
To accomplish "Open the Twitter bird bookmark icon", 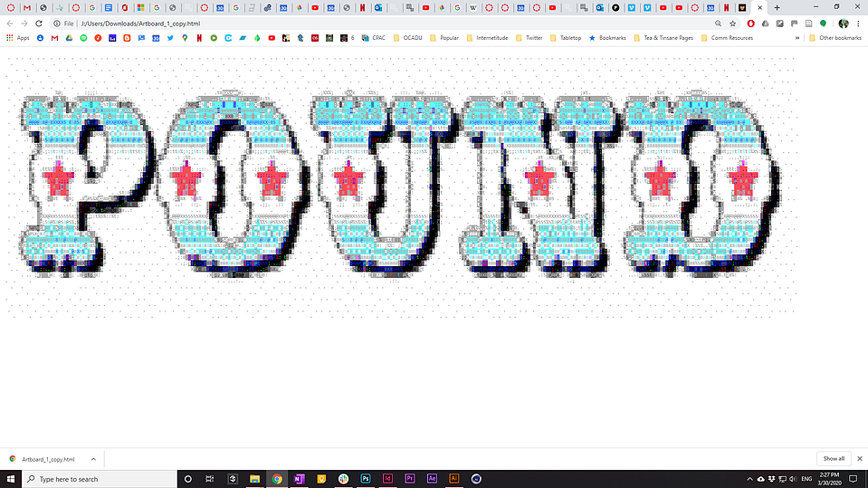I will pyautogui.click(x=170, y=38).
